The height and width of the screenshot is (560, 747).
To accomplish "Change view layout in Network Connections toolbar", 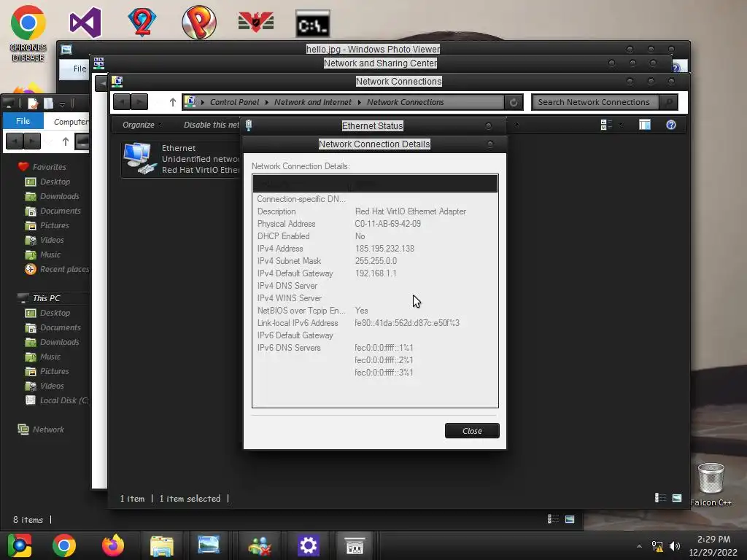I will (606, 125).
